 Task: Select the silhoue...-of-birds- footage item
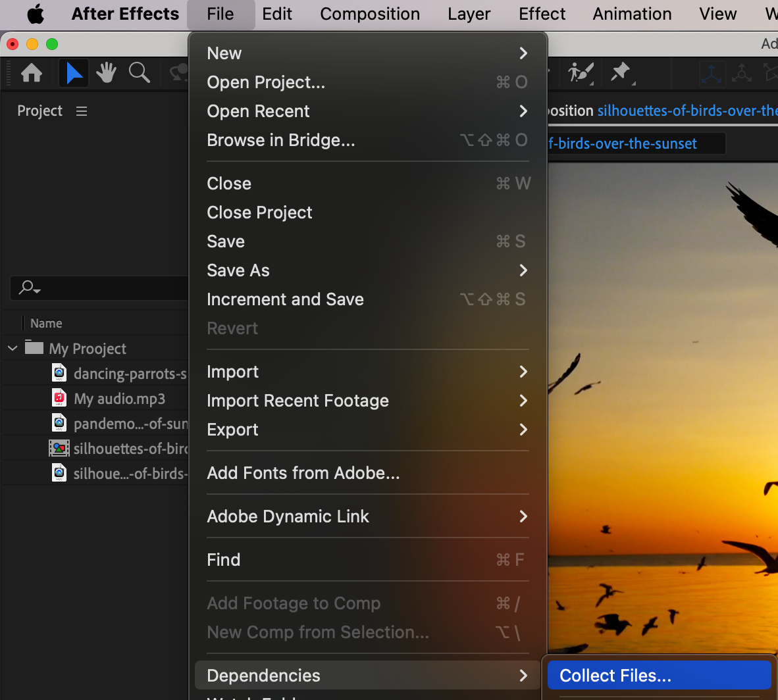pos(130,474)
